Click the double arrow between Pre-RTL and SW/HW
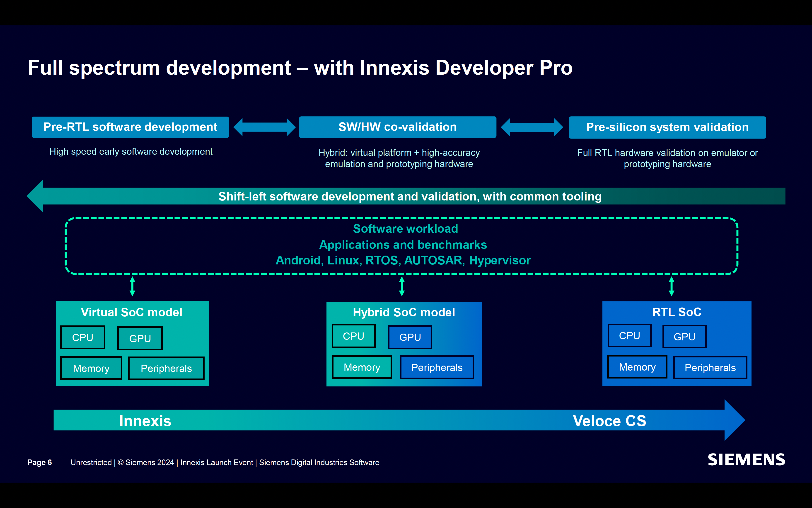The image size is (812, 508). tap(264, 127)
